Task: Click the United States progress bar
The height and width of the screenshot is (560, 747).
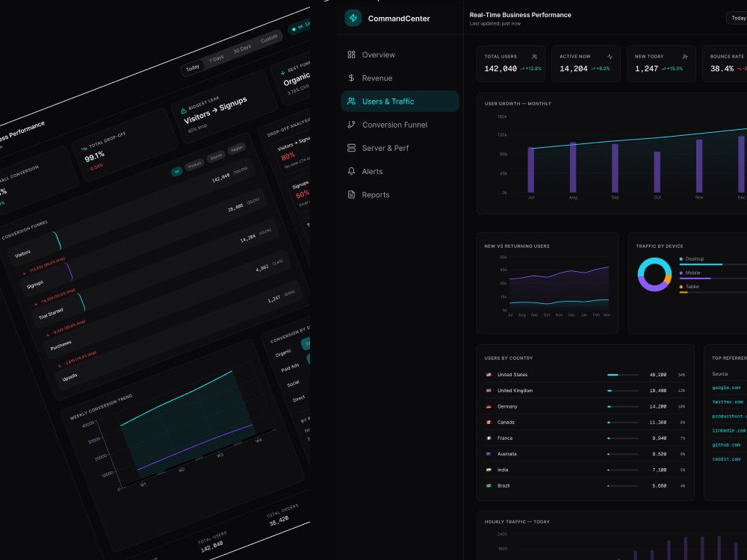Action: (623, 376)
